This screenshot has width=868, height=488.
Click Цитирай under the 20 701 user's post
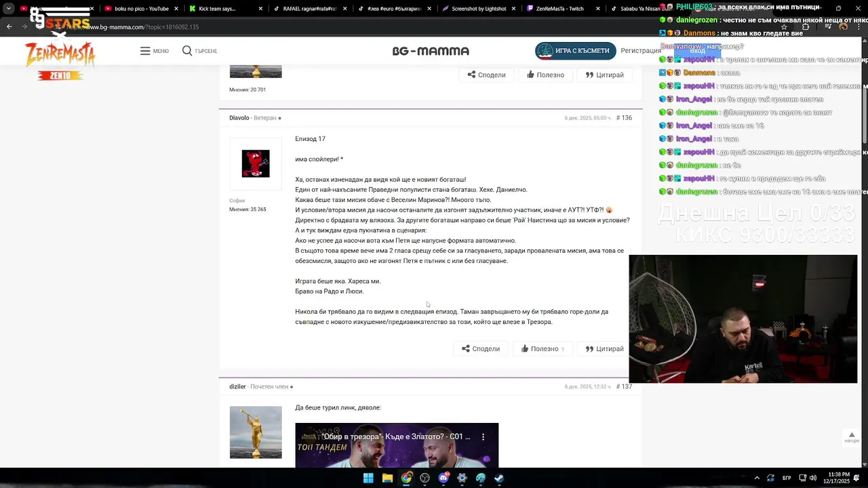[604, 75]
